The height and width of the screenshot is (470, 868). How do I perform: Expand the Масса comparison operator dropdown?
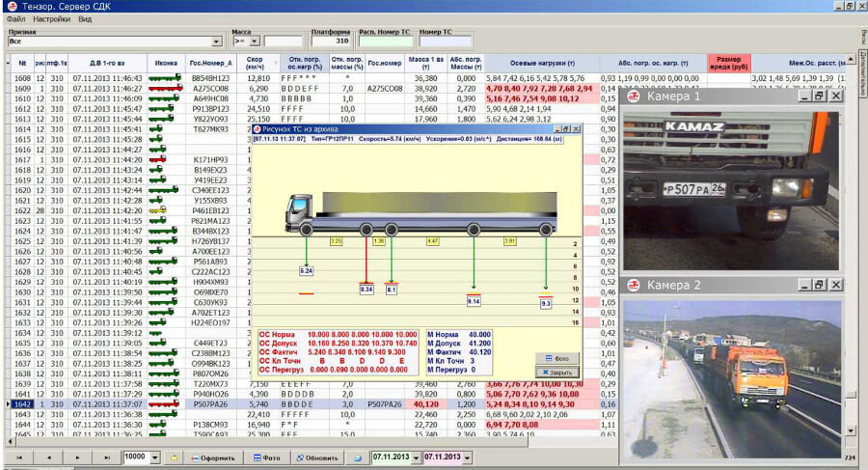[254, 41]
